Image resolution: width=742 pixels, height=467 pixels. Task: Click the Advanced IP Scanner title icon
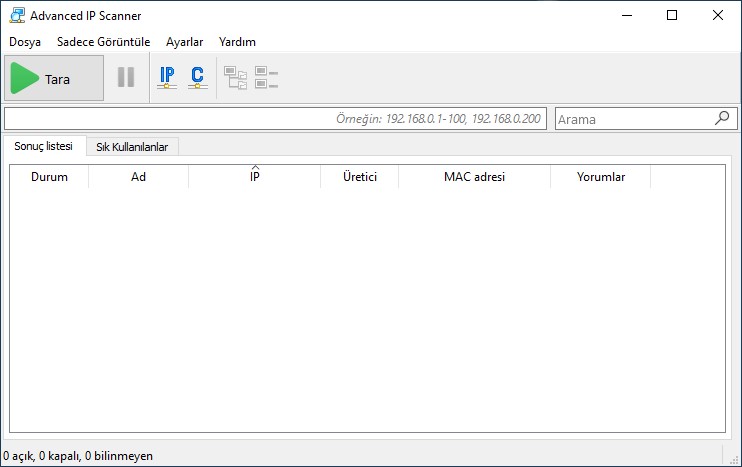(17, 16)
